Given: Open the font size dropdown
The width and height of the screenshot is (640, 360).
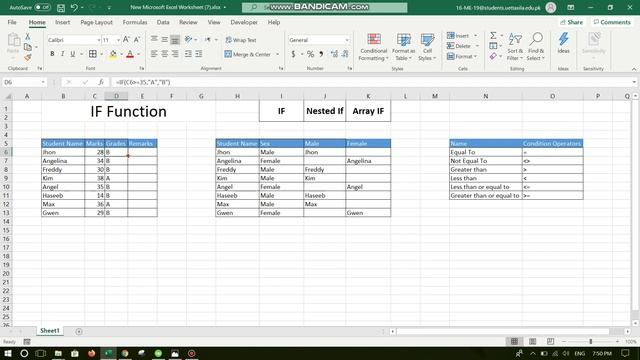Looking at the screenshot, I should point(118,40).
